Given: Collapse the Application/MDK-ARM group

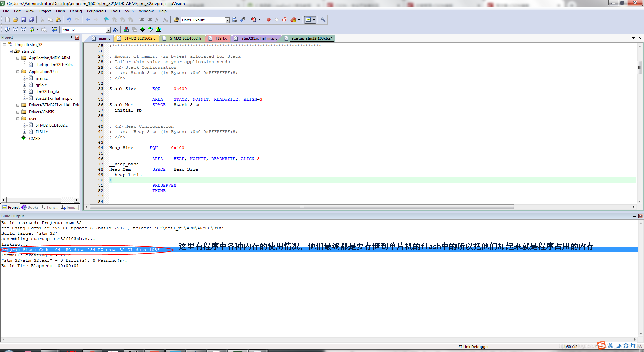Looking at the screenshot, I should tap(18, 58).
